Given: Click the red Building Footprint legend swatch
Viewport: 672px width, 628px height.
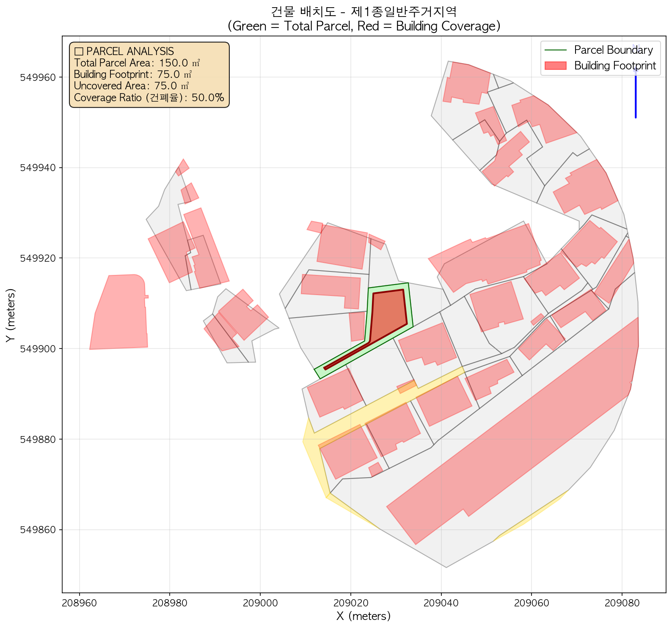Looking at the screenshot, I should pyautogui.click(x=555, y=66).
